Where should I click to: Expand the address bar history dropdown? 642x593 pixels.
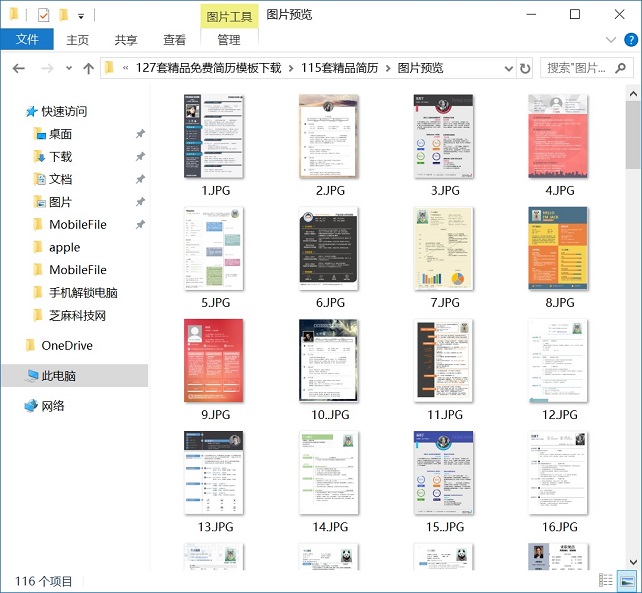pyautogui.click(x=509, y=68)
